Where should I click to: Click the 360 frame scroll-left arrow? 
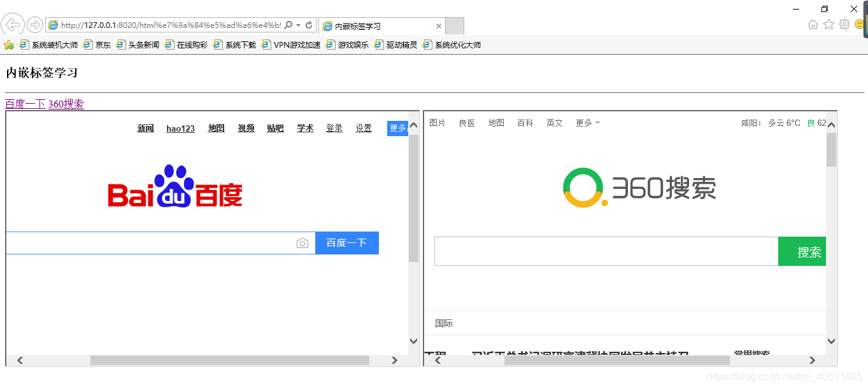[x=438, y=361]
